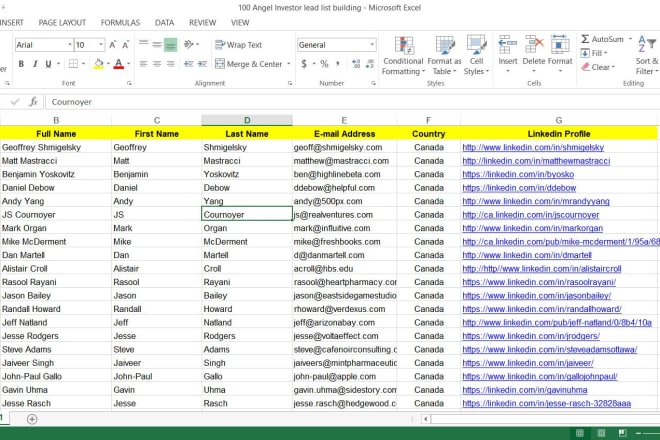Viewport: 660px width, 440px height.
Task: Center text horizontally
Action: [157, 64]
